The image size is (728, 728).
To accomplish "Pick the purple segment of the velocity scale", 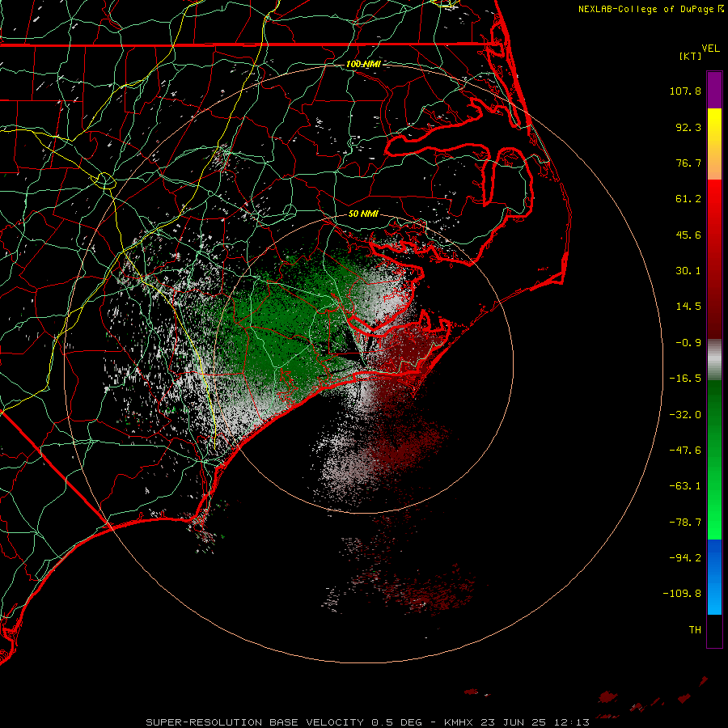I will tap(714, 90).
